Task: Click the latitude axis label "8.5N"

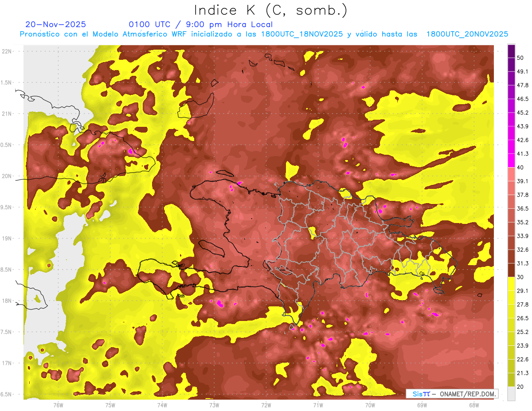Action: (6, 270)
